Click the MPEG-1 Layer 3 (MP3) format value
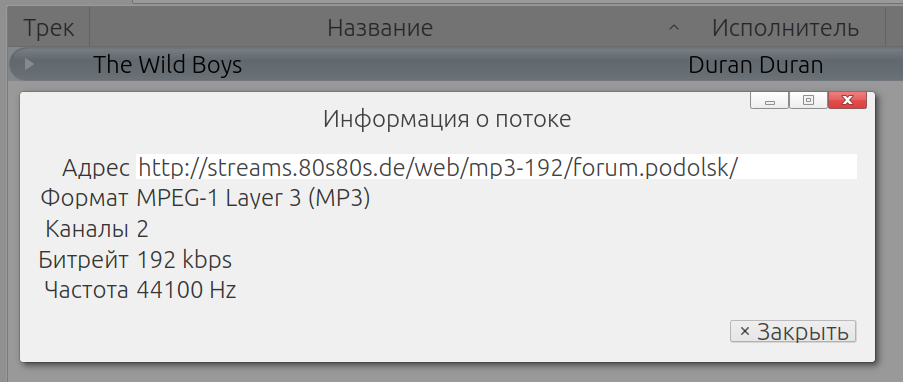 253,198
